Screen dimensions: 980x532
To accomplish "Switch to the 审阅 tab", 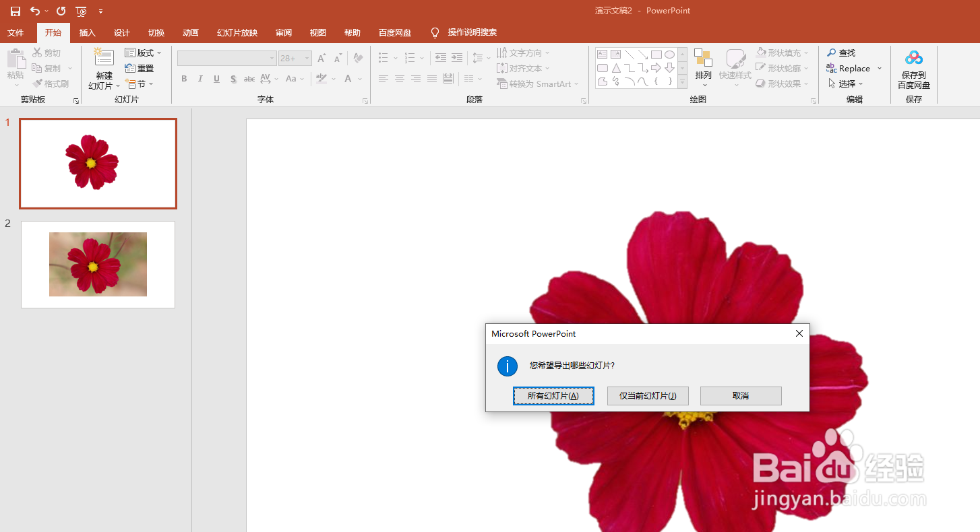I will tap(284, 32).
